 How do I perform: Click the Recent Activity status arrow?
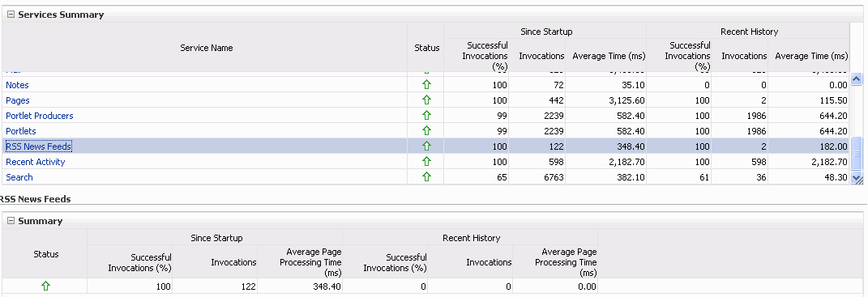(x=426, y=162)
